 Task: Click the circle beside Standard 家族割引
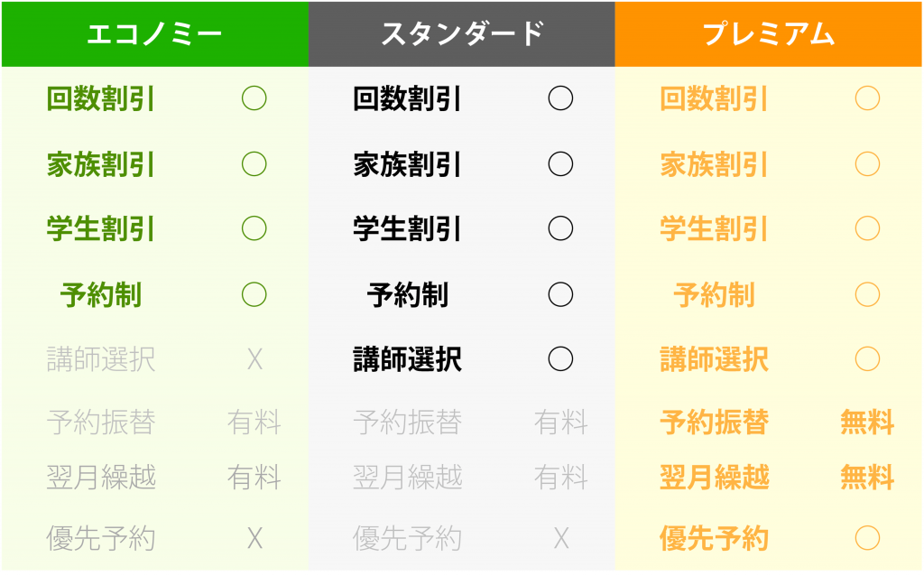560,164
